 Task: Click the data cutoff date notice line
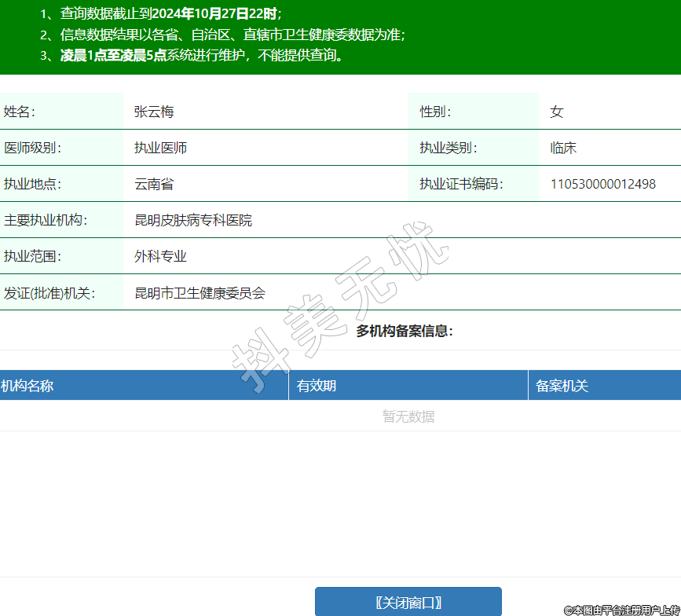[x=161, y=13]
